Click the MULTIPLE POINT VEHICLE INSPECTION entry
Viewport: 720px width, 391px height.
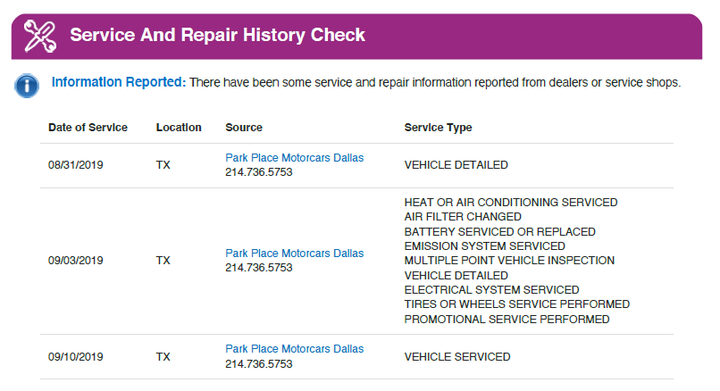tap(509, 261)
